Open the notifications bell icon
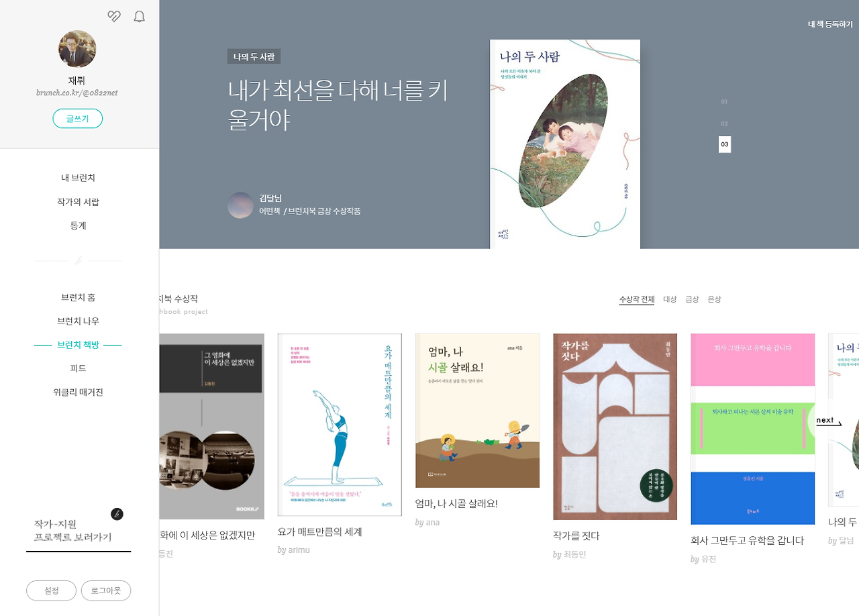Image resolution: width=859 pixels, height=616 pixels. [x=139, y=16]
